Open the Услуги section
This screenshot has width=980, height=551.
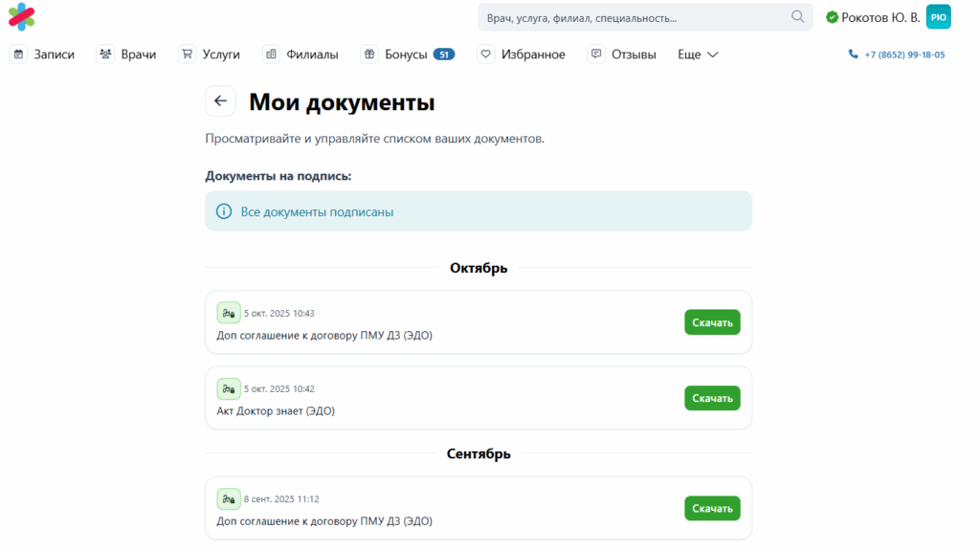210,55
